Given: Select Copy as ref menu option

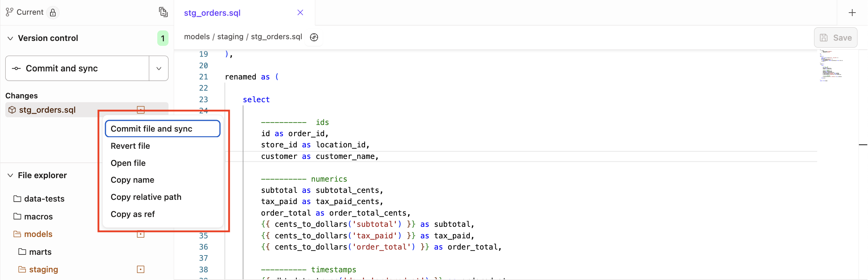Looking at the screenshot, I should (x=133, y=214).
